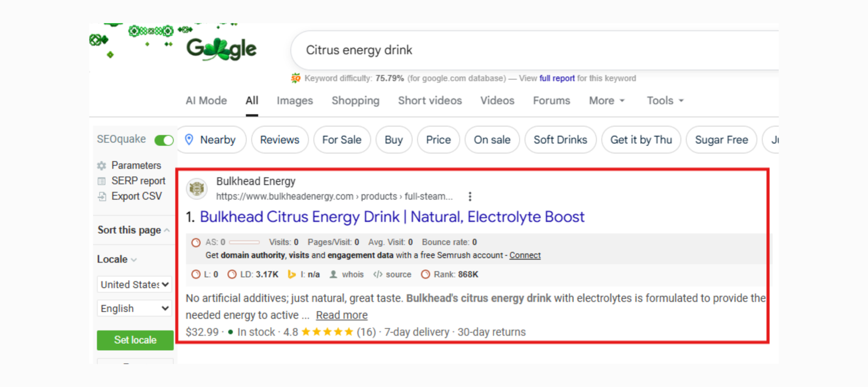The image size is (868, 387).
Task: Click the Citrus energy drink search field
Action: [x=488, y=50]
